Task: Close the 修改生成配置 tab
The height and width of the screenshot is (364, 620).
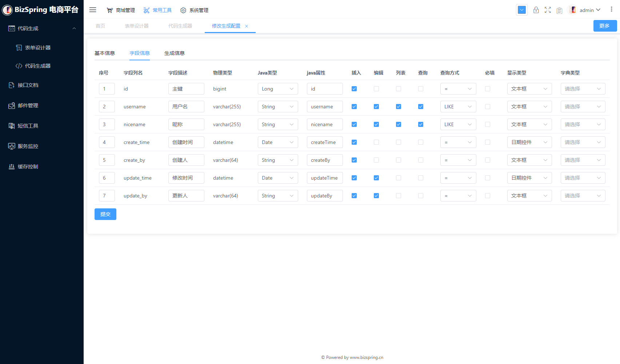Action: (247, 26)
